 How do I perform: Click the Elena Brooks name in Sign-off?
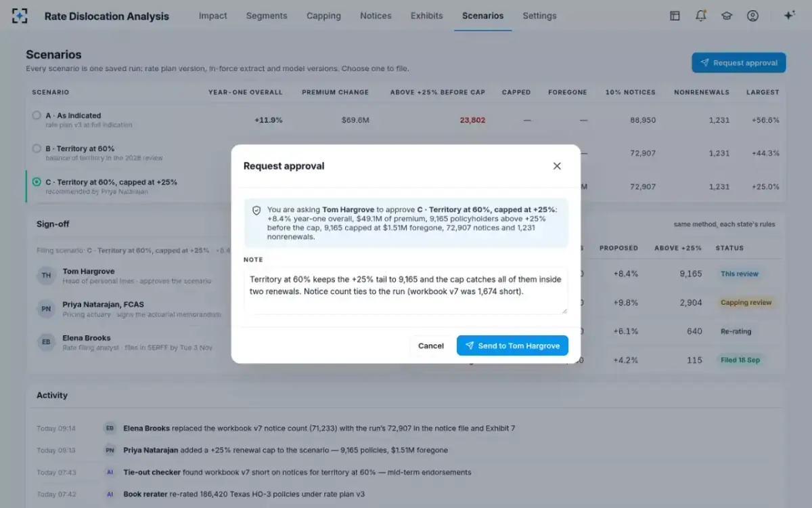(x=87, y=337)
